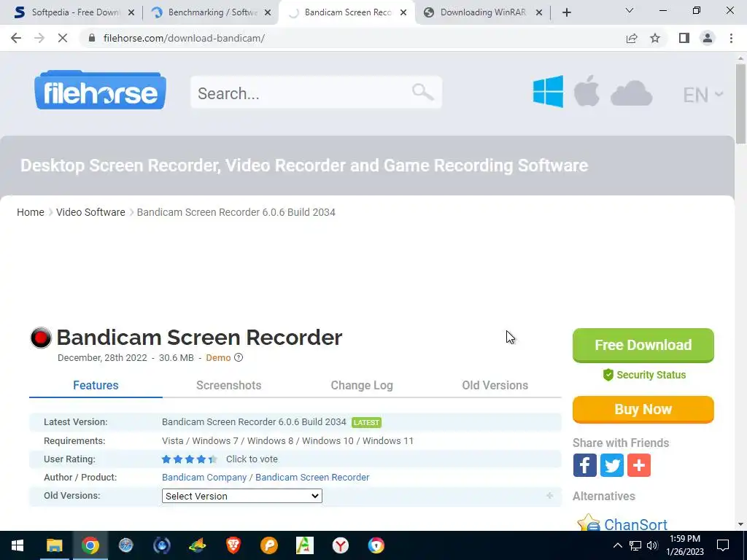
Task: Click the 'Click to vote' text
Action: 252,459
